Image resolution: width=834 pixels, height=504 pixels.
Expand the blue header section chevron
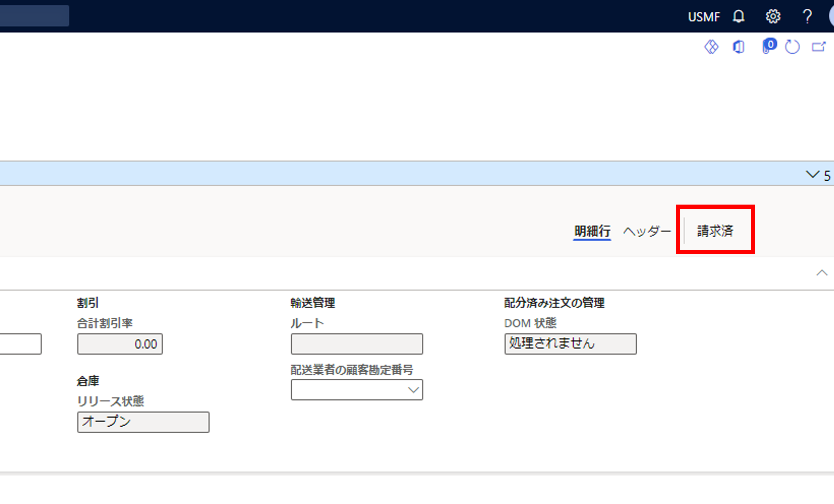[812, 174]
